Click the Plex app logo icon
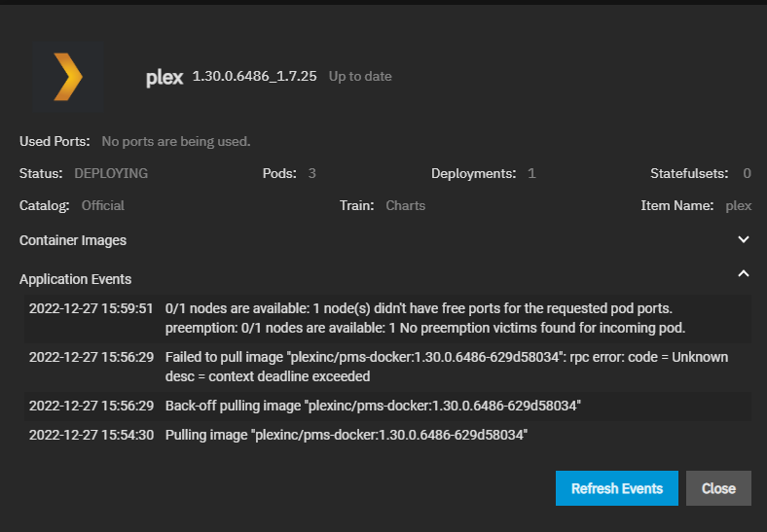Screen dimensions: 767x532 pos(68,77)
